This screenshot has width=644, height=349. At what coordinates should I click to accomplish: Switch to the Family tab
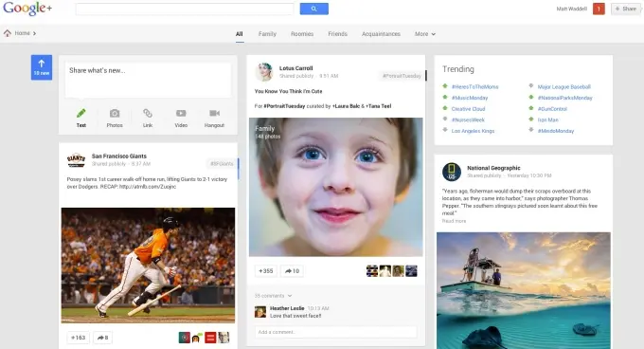coord(267,34)
